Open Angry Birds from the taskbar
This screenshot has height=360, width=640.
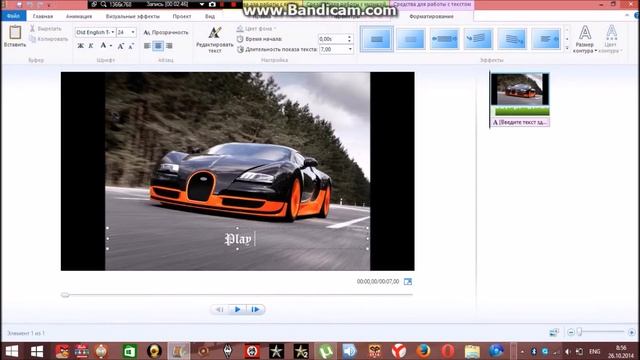coord(62,351)
